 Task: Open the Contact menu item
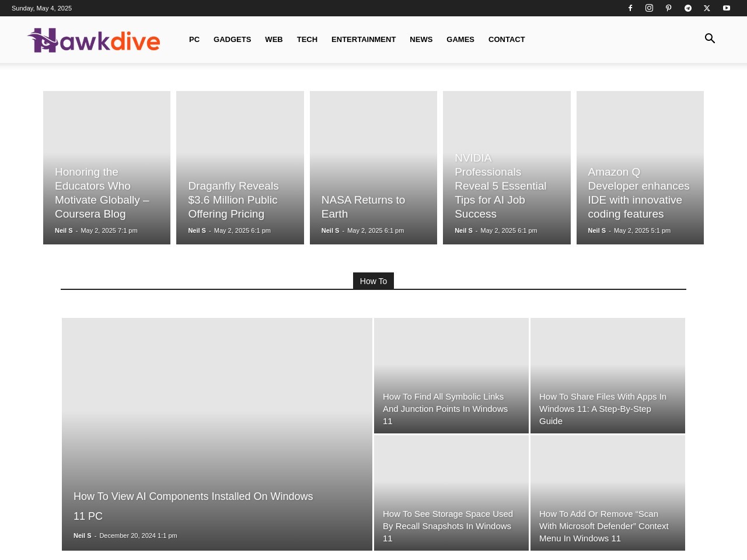coord(507,39)
